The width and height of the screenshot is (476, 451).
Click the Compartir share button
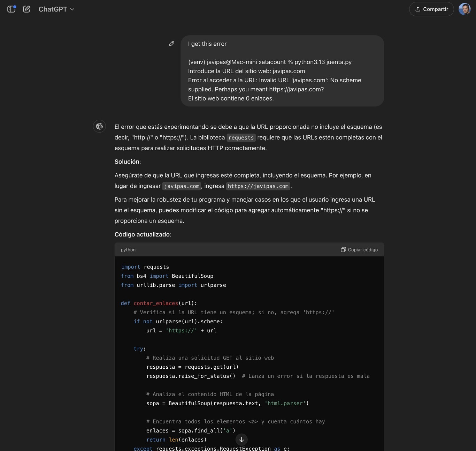point(431,9)
